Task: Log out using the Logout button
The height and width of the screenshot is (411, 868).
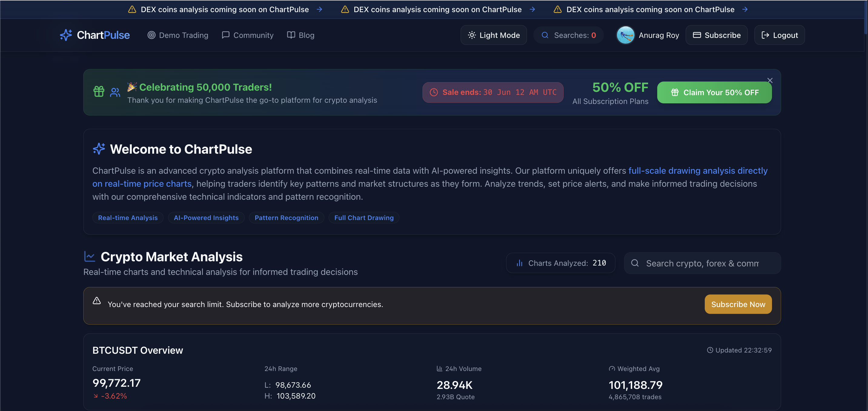Action: [779, 35]
